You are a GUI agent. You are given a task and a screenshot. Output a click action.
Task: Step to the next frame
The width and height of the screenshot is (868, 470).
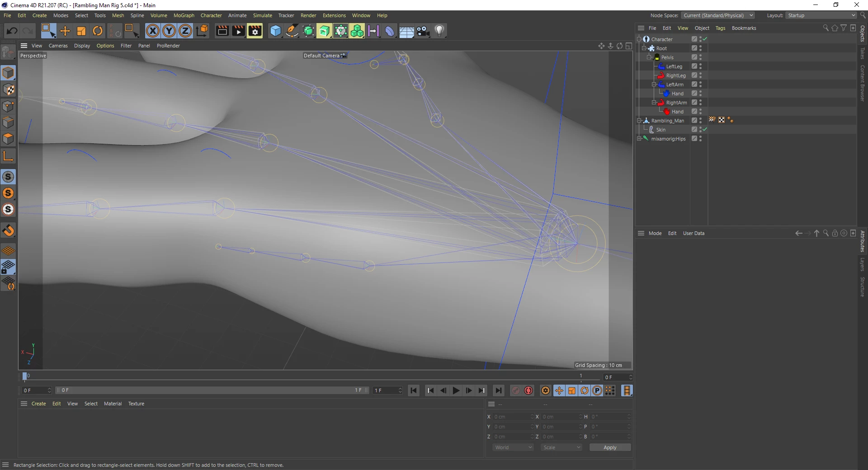click(x=469, y=390)
